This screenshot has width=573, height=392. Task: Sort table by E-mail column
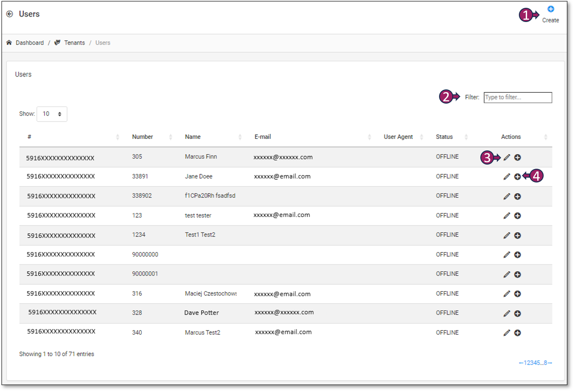[x=263, y=137]
